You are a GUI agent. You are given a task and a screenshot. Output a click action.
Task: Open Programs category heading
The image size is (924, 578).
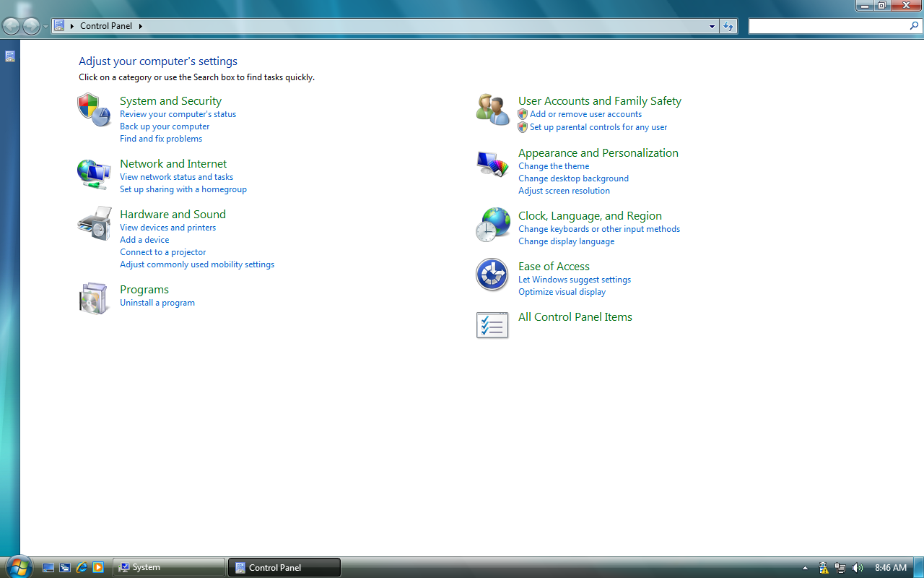pyautogui.click(x=144, y=290)
